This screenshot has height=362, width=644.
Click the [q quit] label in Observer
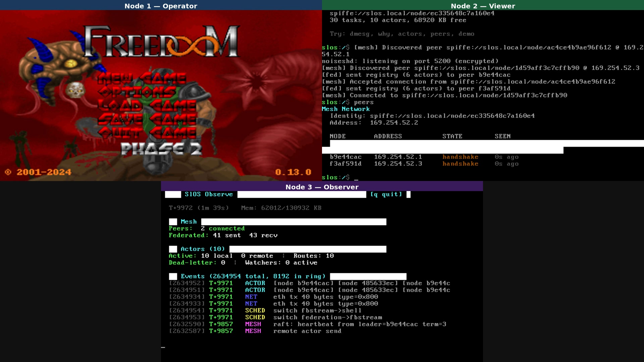[386, 194]
